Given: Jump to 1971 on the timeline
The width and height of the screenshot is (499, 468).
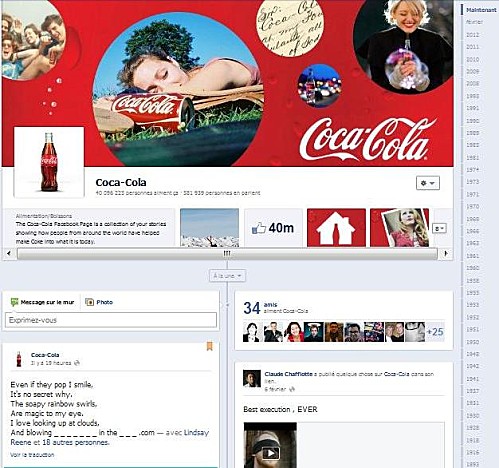Looking at the screenshot, I should coord(472,194).
